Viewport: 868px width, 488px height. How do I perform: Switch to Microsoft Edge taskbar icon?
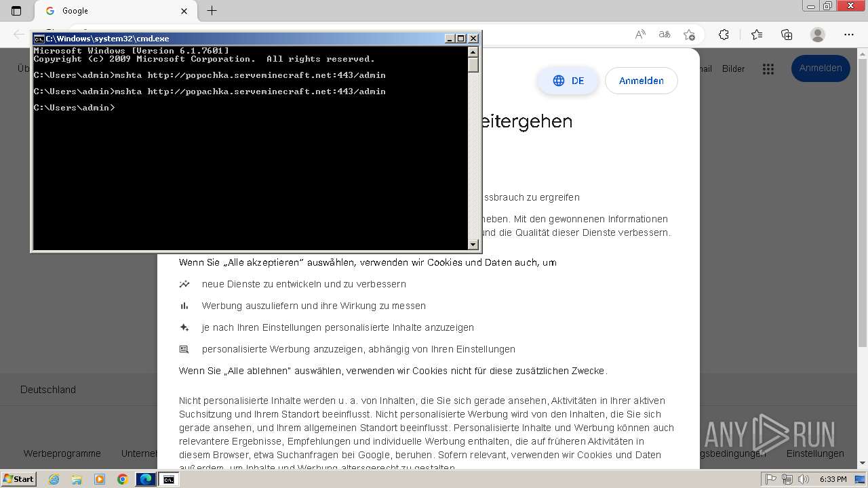tap(146, 479)
